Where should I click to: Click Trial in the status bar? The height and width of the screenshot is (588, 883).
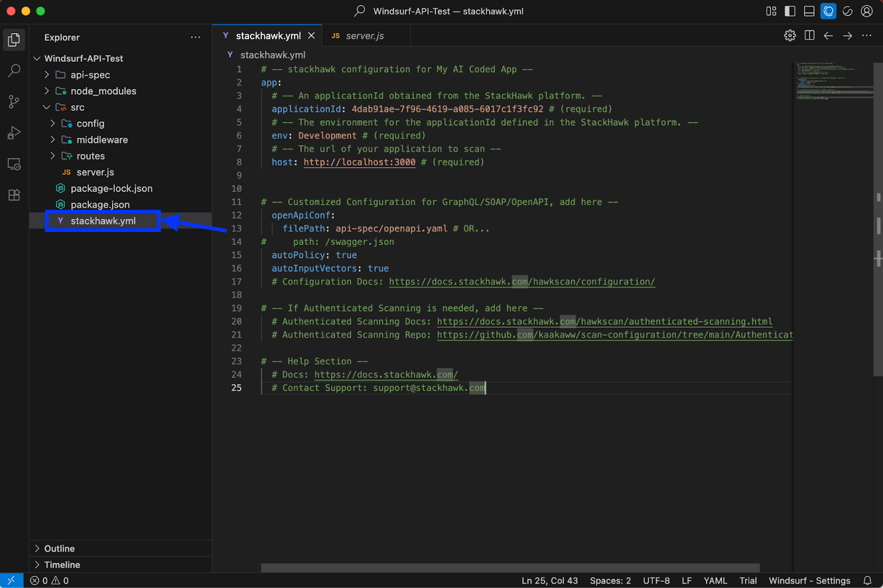click(x=748, y=580)
